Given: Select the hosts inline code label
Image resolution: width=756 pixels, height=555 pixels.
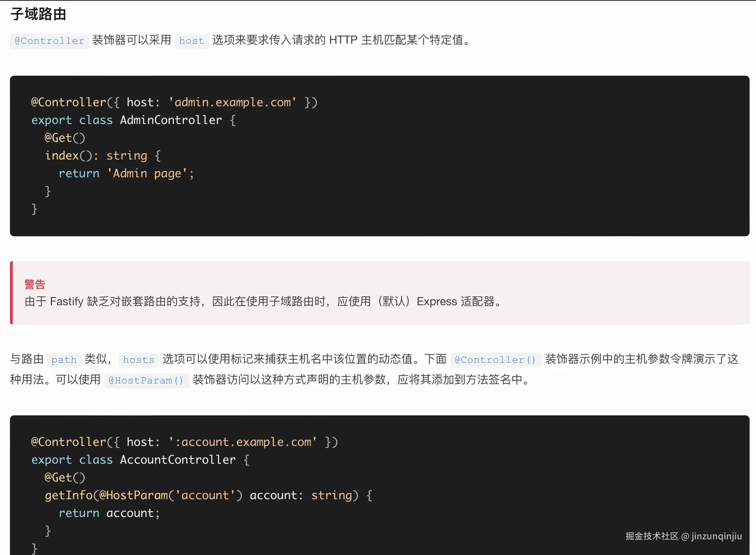Looking at the screenshot, I should pos(138,360).
